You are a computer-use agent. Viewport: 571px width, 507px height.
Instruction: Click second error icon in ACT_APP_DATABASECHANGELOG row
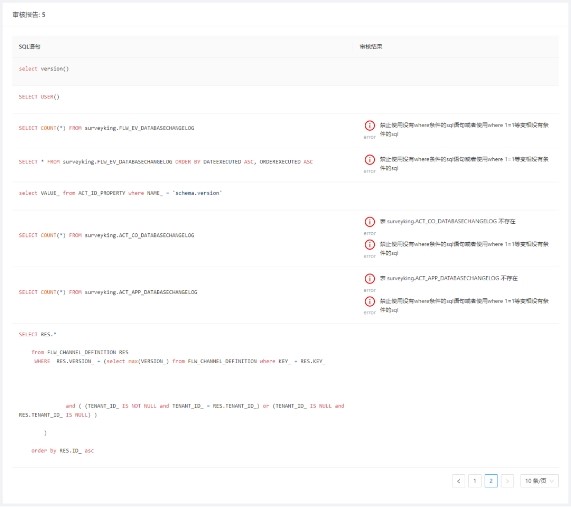370,301
